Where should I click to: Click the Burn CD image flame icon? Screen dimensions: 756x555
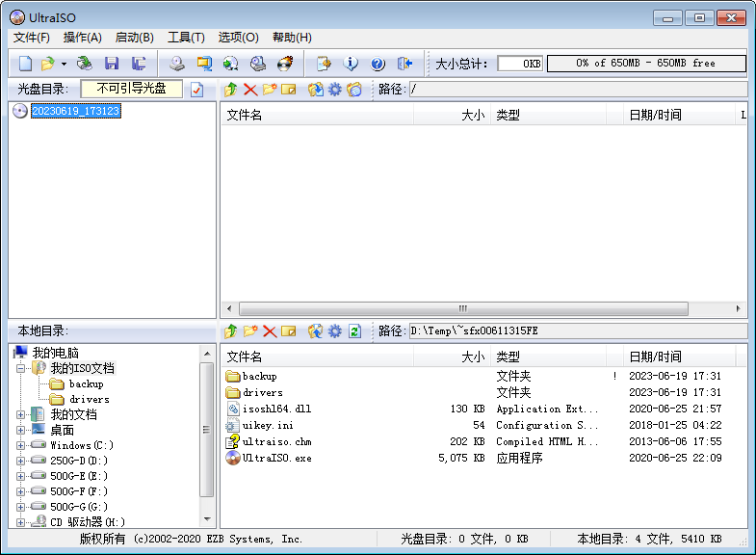click(x=285, y=64)
